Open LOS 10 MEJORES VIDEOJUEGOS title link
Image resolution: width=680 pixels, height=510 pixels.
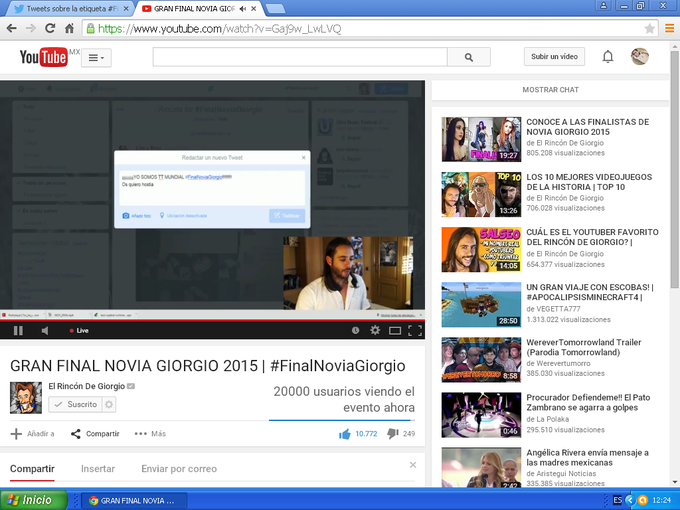589,182
